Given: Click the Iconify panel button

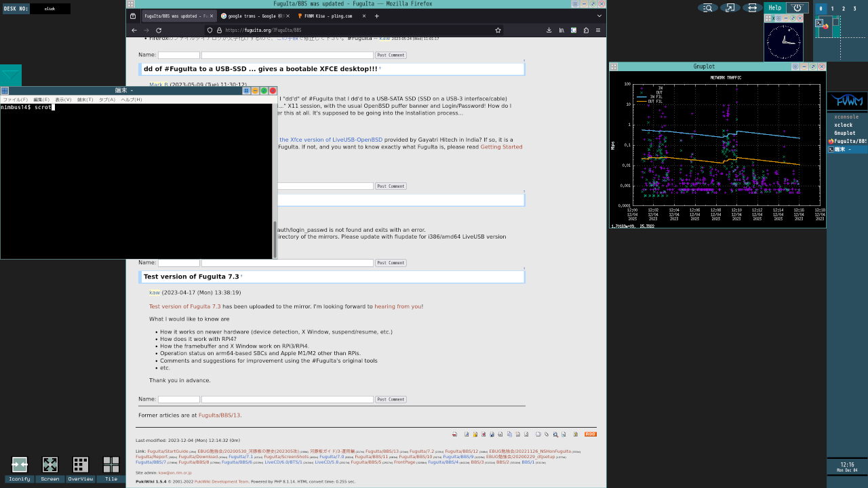Looking at the screenshot, I should click(x=20, y=468).
